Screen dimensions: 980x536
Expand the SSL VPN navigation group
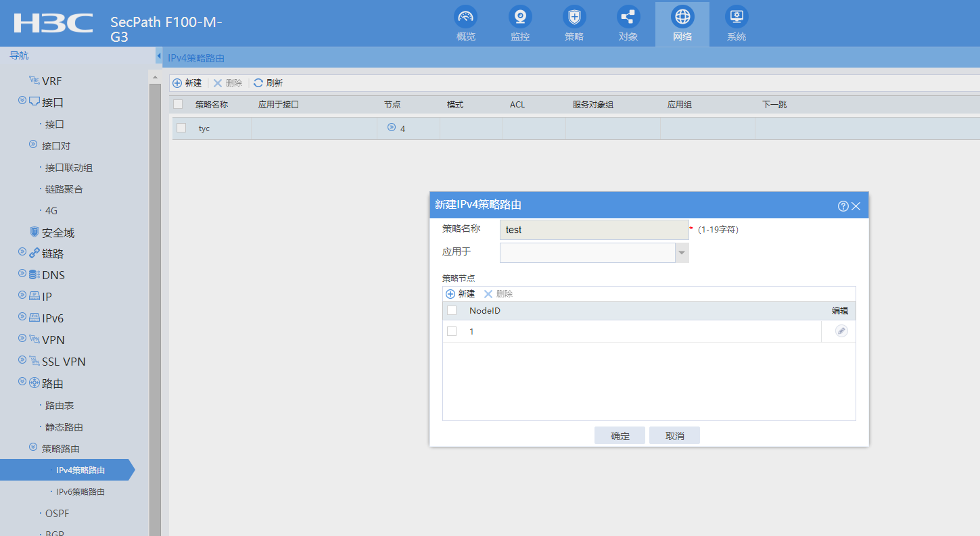(22, 361)
